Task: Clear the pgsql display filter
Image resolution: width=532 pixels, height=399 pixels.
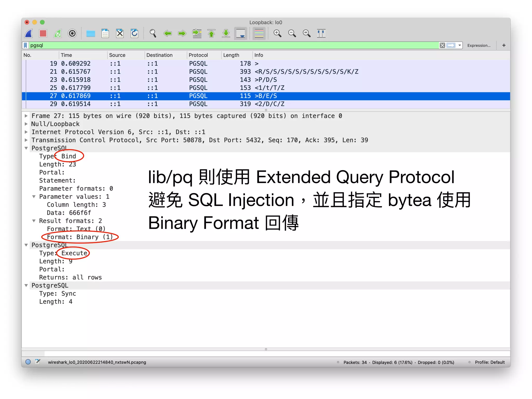Action: [442, 45]
